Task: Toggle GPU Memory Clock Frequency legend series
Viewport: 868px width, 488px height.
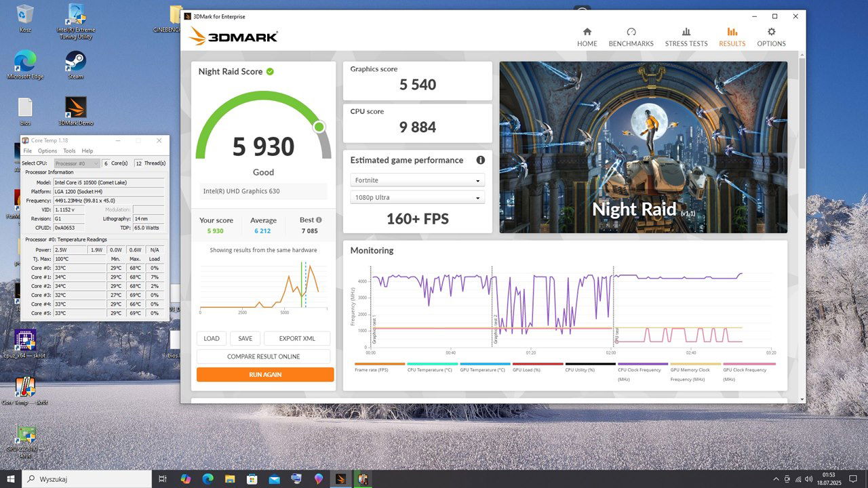Action: pos(696,371)
